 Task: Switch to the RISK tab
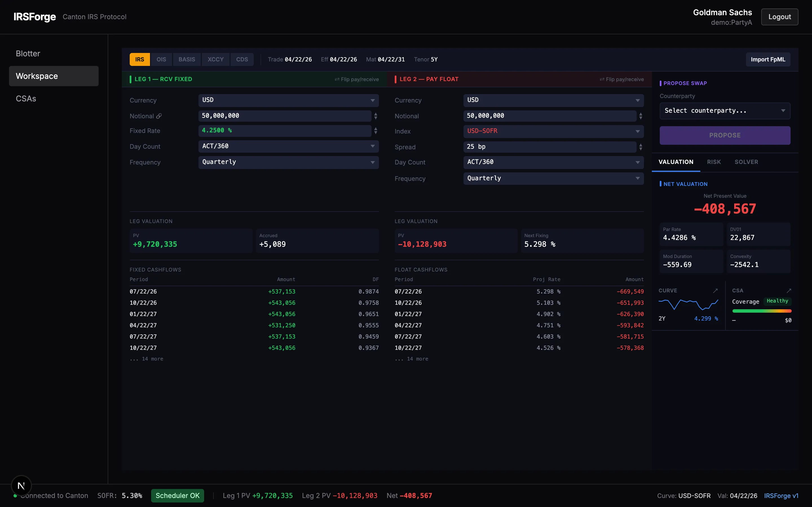coord(714,162)
